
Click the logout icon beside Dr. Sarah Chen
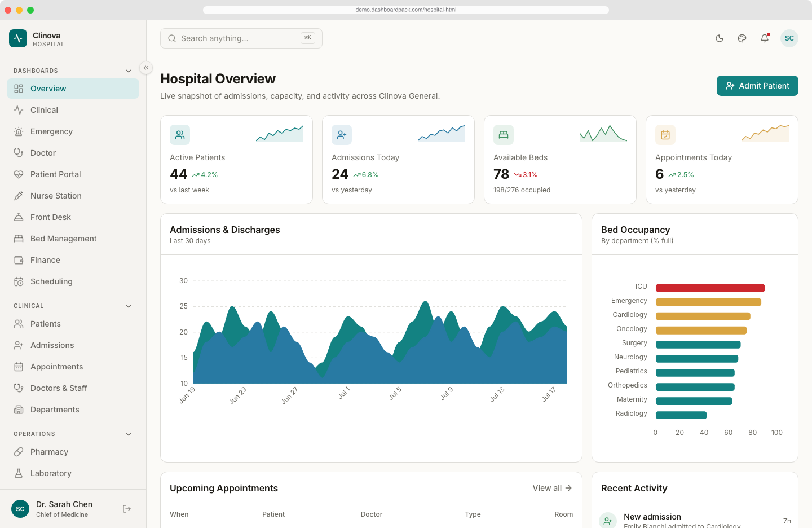point(127,509)
